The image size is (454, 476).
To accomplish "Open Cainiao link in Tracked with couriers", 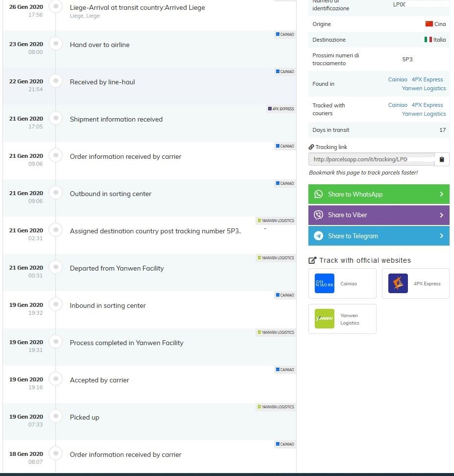I will [398, 105].
